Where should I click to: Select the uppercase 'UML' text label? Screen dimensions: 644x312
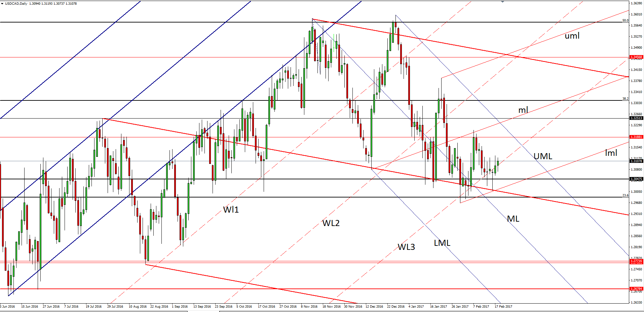pyautogui.click(x=543, y=156)
